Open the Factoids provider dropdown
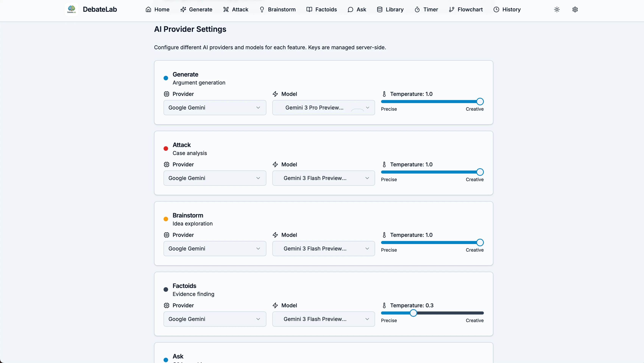This screenshot has width=644, height=363. [214, 319]
